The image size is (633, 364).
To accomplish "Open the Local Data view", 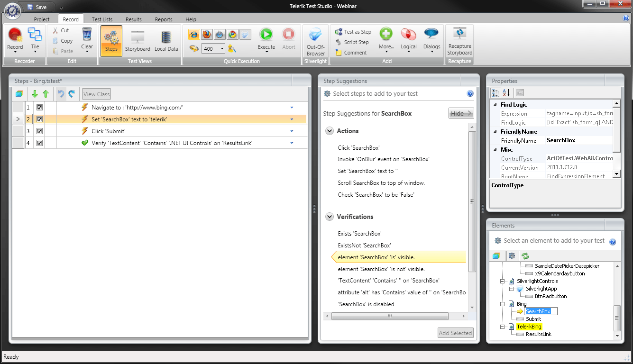I will tap(166, 41).
